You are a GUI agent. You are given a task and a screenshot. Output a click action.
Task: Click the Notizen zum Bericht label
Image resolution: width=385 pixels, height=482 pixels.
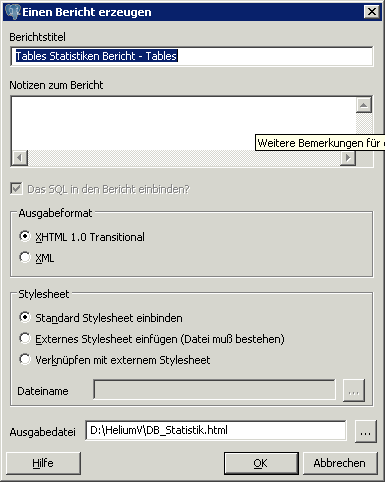pos(56,85)
